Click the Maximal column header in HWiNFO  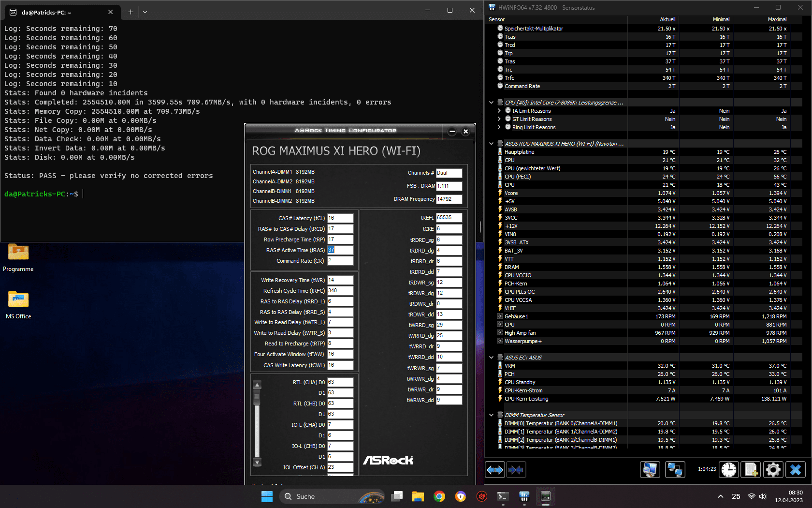tap(777, 19)
